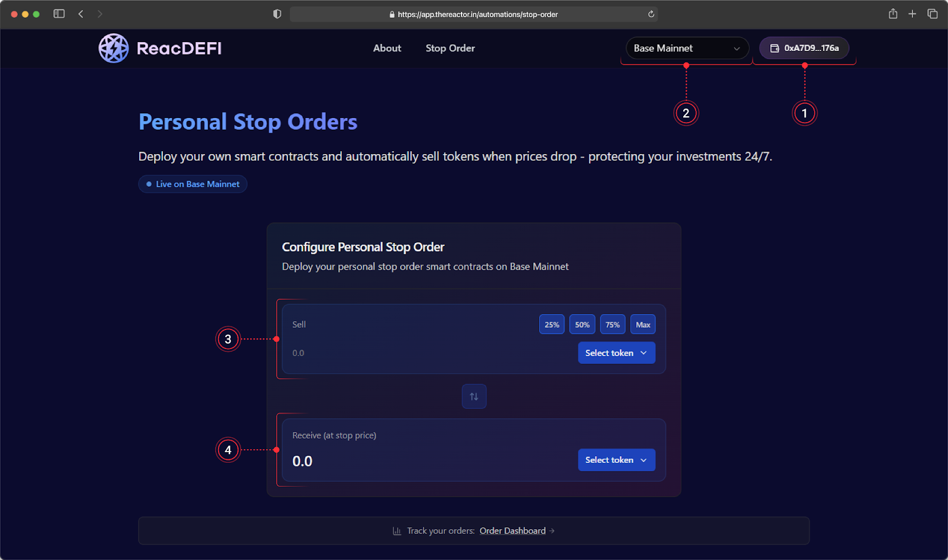Open a new tab with plus icon
The height and width of the screenshot is (560, 948).
point(912,14)
